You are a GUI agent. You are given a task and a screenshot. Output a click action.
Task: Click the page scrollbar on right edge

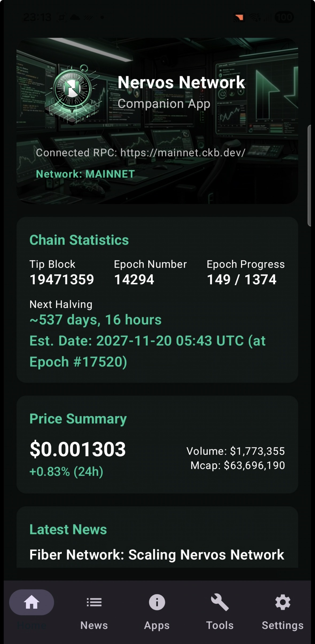(x=309, y=175)
